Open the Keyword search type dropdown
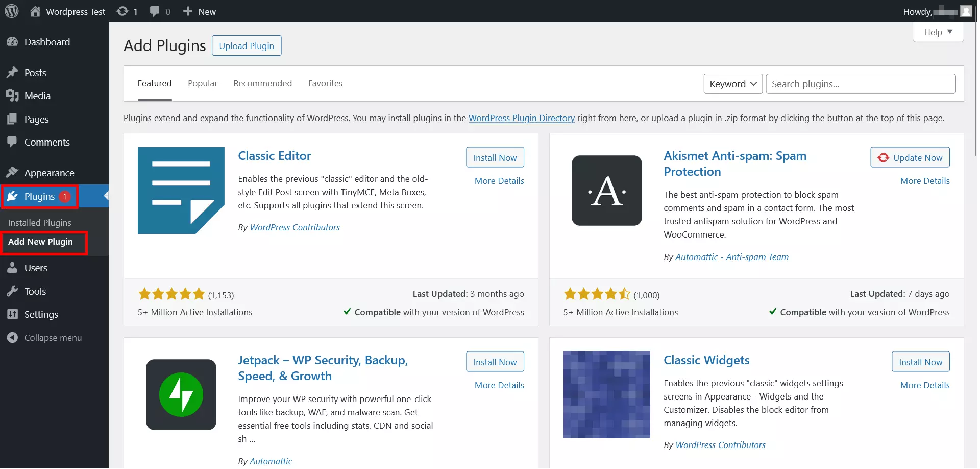This screenshot has height=469, width=980. pos(733,84)
